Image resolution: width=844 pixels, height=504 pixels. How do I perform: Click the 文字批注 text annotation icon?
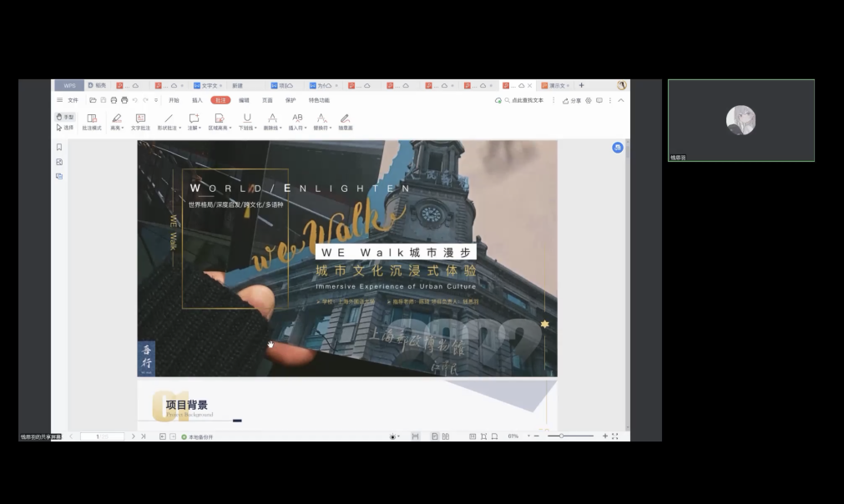click(140, 122)
